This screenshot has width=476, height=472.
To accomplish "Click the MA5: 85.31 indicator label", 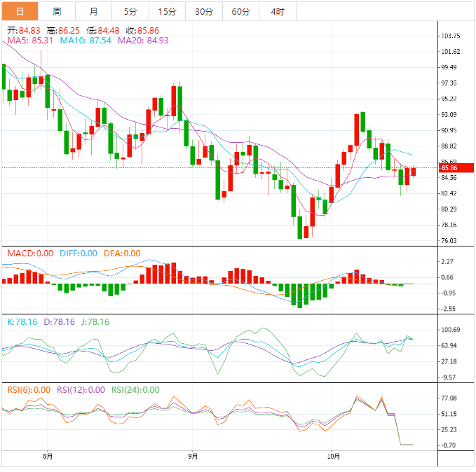I will click(30, 41).
